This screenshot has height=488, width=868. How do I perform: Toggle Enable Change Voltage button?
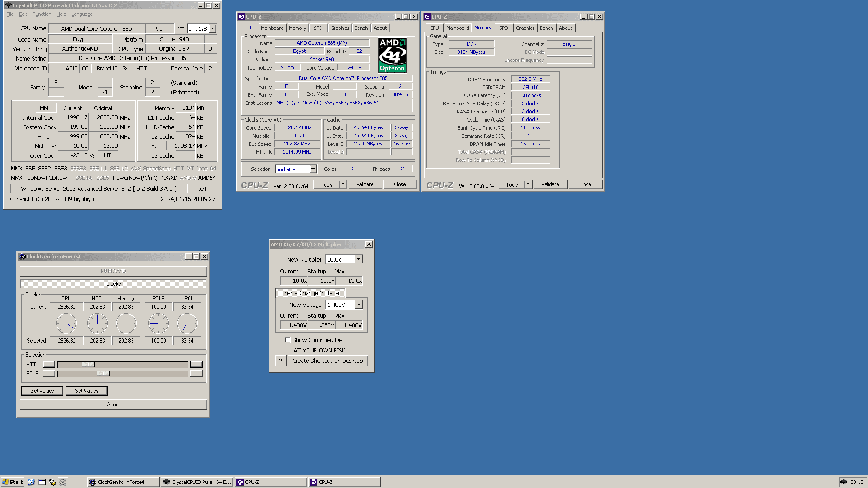[x=310, y=293]
